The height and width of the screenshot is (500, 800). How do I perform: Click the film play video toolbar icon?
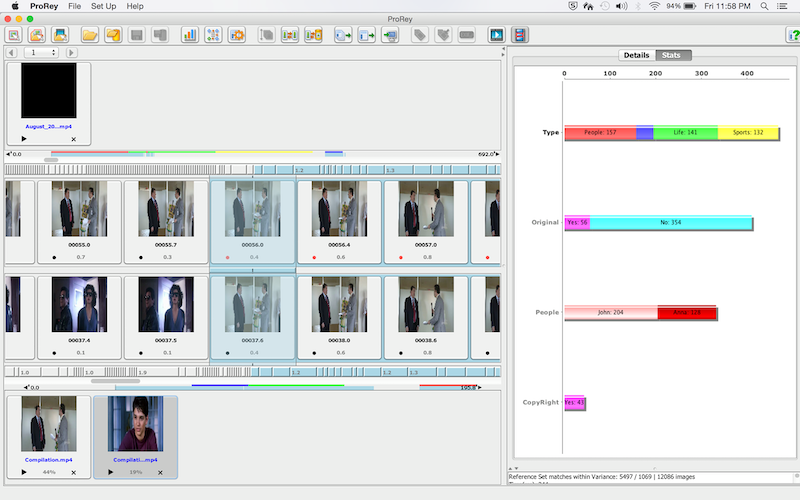click(x=496, y=35)
